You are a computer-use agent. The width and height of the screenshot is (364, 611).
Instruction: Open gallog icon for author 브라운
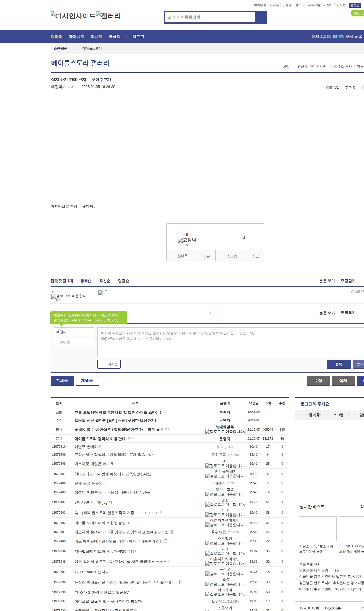(225, 584)
